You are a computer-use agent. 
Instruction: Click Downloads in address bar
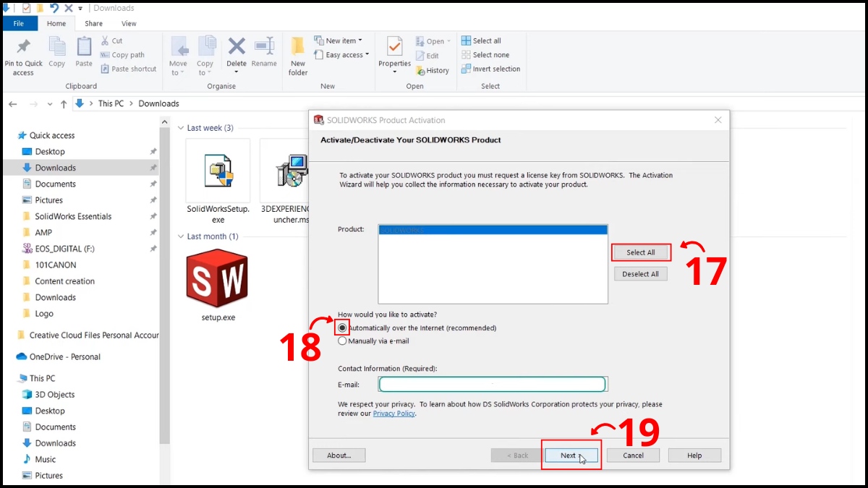pyautogui.click(x=158, y=103)
